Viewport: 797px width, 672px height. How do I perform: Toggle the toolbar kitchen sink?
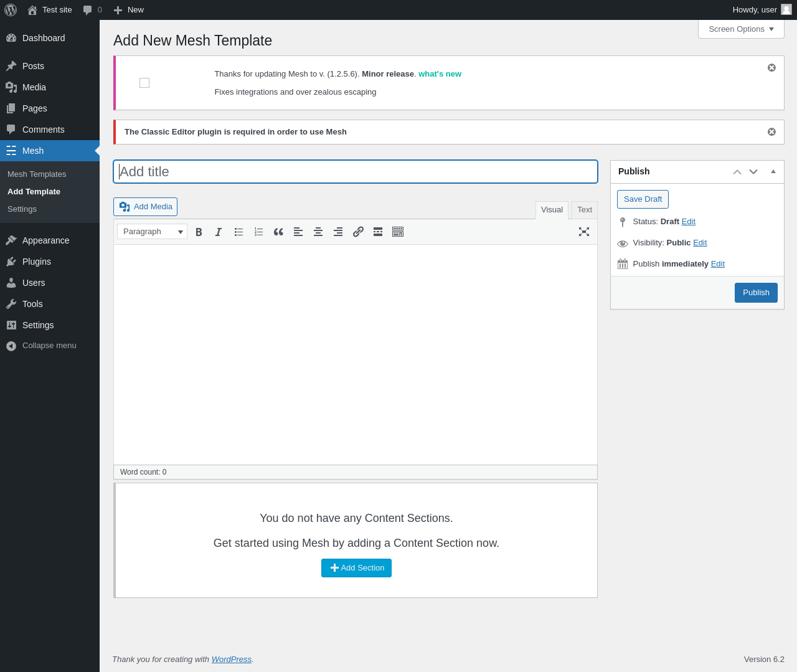(398, 232)
